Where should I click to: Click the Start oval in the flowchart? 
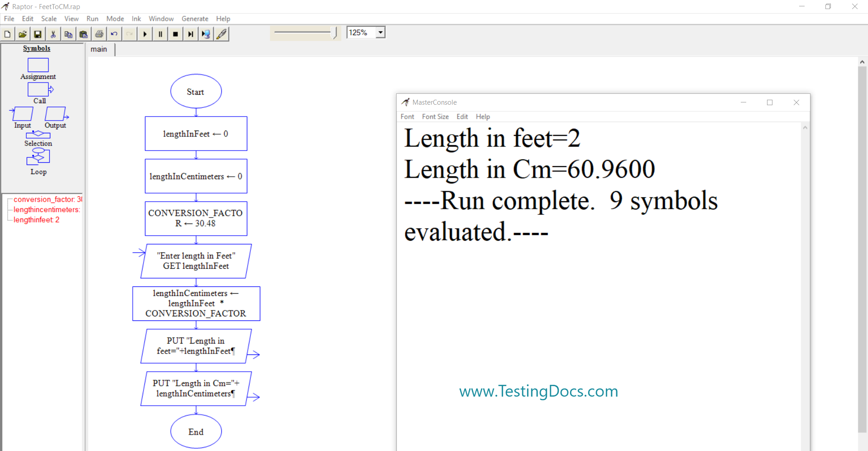(196, 92)
